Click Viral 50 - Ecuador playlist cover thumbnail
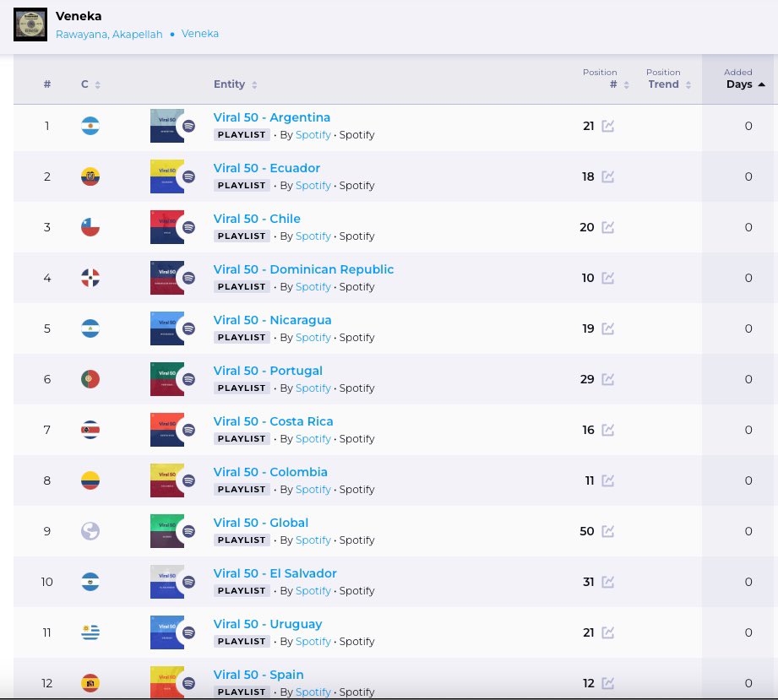 (167, 176)
